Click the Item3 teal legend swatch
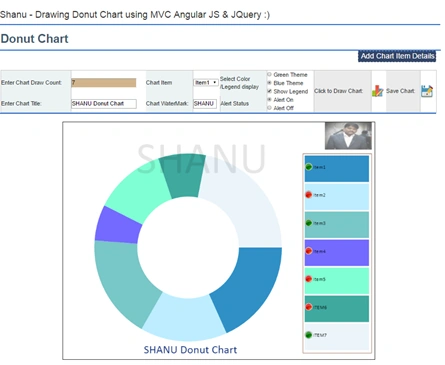Screen dimensions: 445x365 click(x=337, y=225)
